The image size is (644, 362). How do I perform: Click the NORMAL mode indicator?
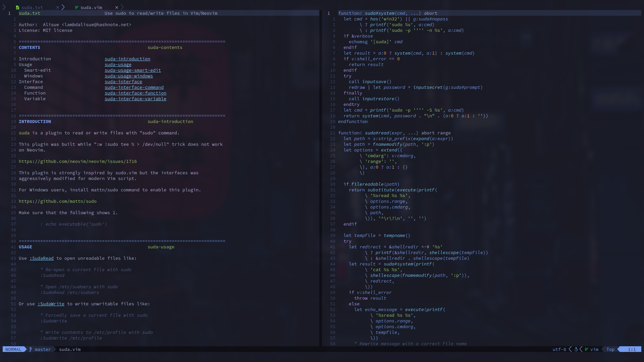coord(13,349)
